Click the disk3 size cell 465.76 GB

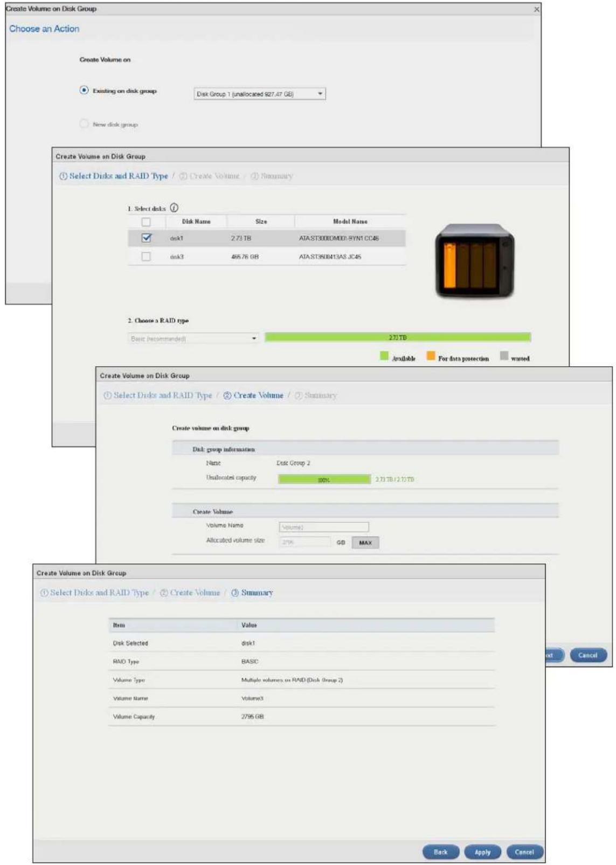point(245,257)
